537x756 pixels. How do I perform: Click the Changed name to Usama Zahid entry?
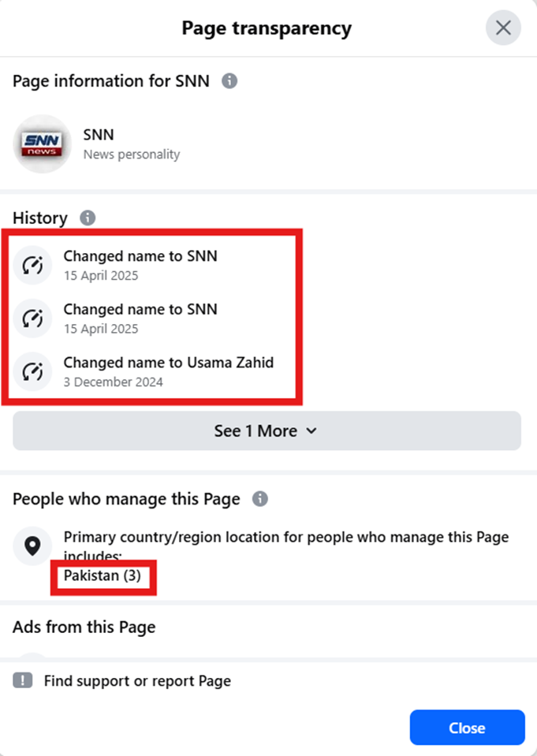coord(169,371)
